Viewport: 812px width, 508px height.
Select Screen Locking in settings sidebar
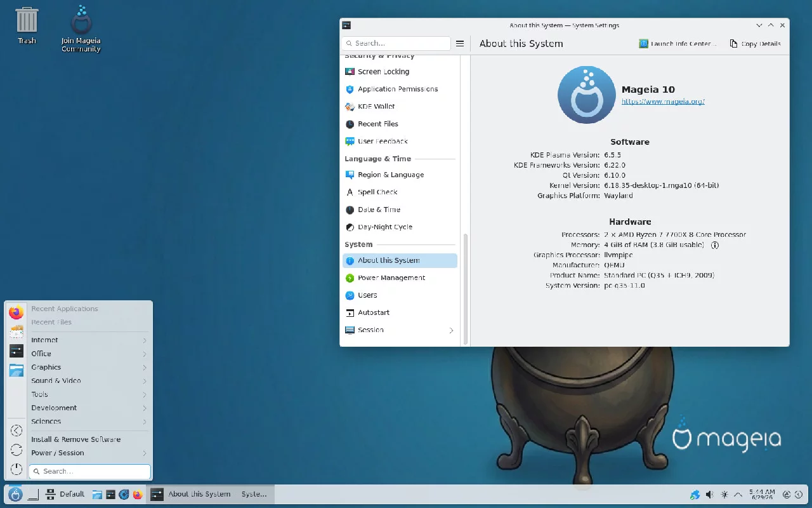(x=400, y=72)
